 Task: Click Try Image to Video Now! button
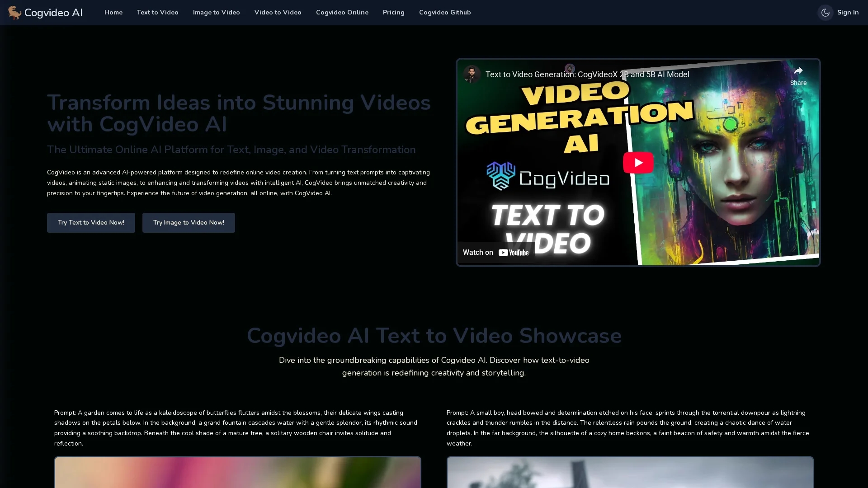pyautogui.click(x=189, y=223)
